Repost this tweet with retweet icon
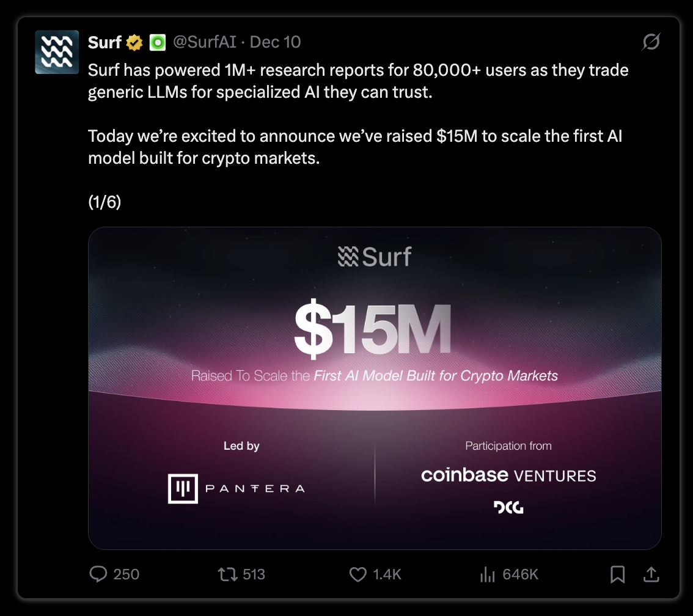 tap(227, 574)
